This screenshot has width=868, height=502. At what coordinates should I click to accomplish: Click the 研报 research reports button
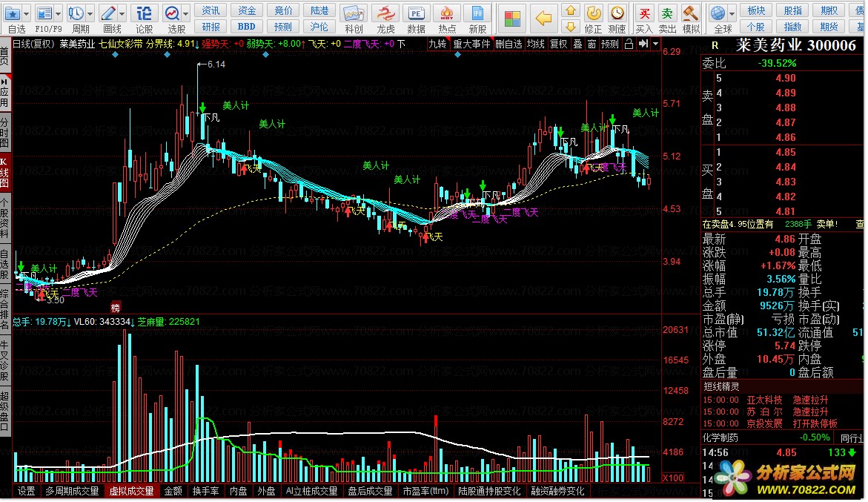211,27
